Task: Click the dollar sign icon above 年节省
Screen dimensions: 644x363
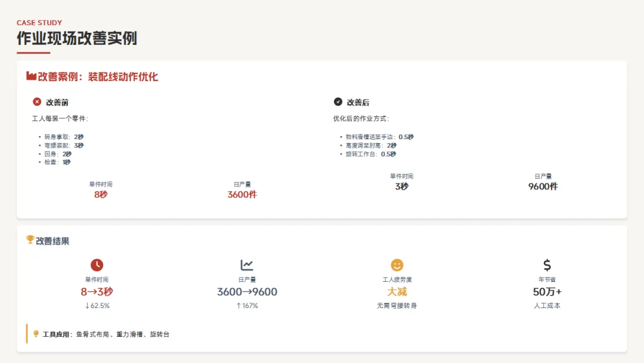Action: coord(547,265)
